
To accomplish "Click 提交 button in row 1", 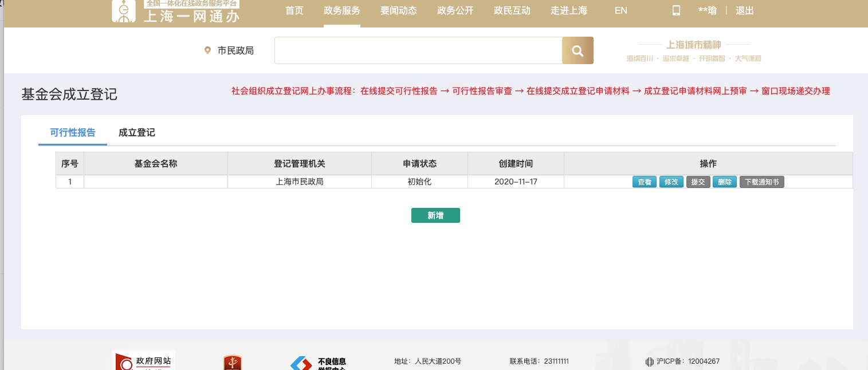I will tap(698, 182).
